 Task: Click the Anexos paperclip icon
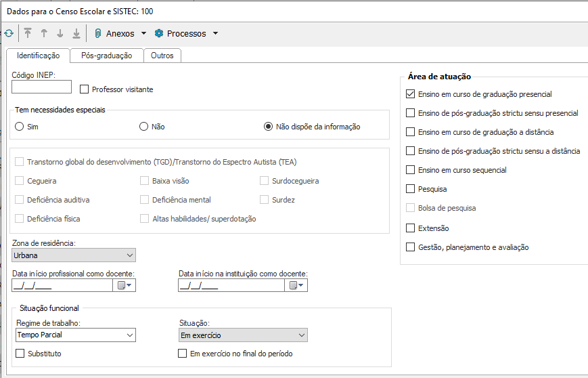click(x=98, y=33)
